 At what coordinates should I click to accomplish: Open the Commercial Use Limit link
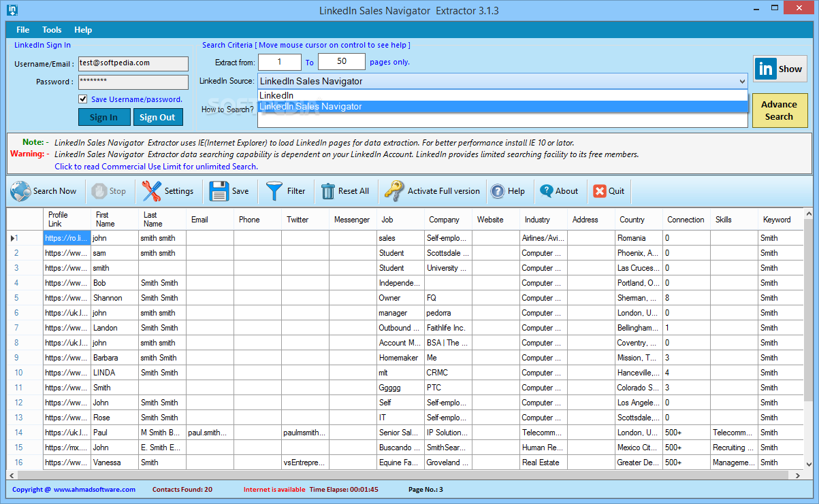tap(156, 167)
